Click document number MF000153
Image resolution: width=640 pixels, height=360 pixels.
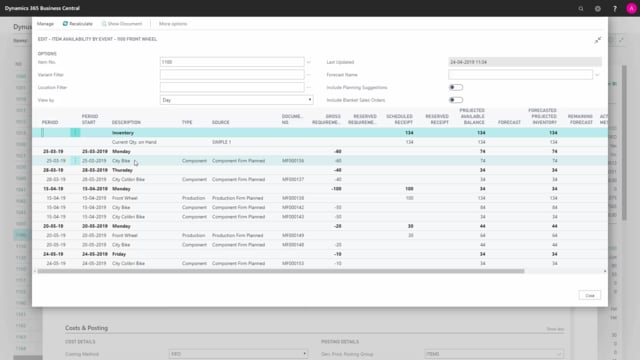coord(293,264)
